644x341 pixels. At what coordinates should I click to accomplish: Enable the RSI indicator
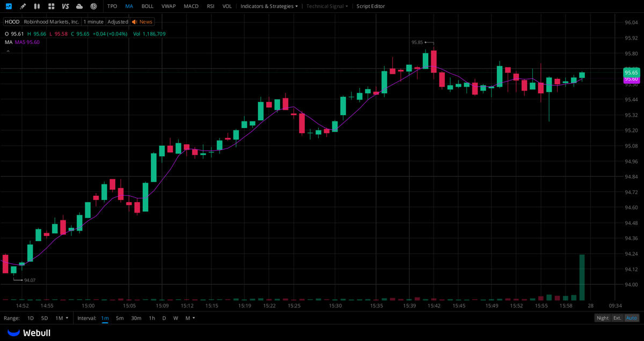[x=210, y=6]
